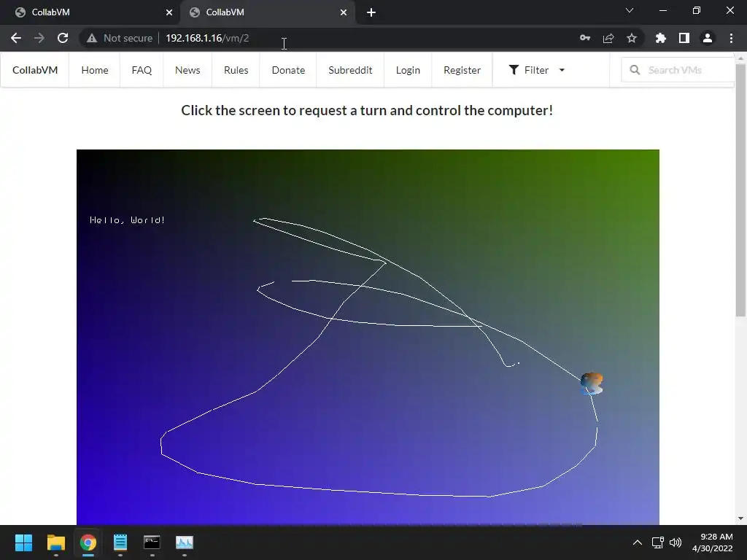
Task: Open a new tab with the plus button
Action: point(371,12)
